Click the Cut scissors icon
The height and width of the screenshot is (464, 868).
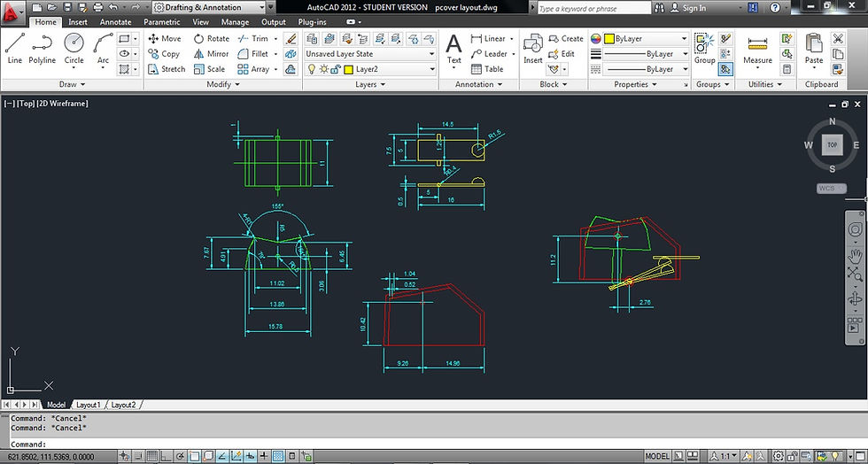point(838,39)
